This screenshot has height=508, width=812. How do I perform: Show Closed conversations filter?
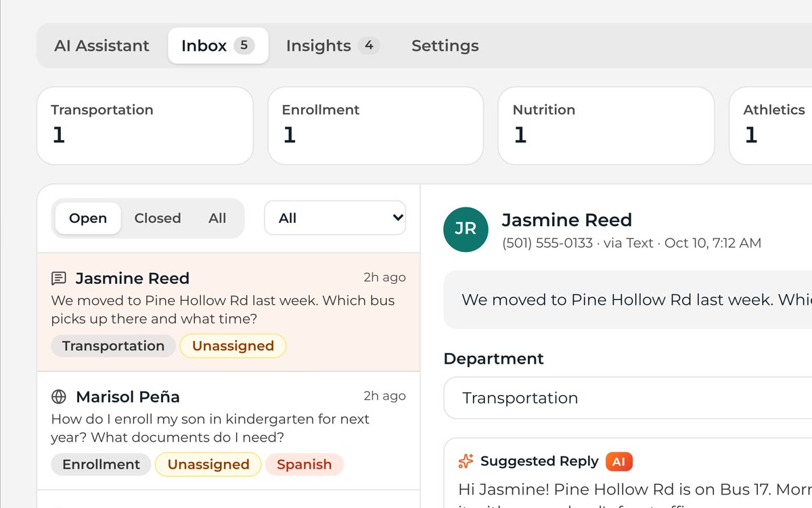tap(158, 218)
